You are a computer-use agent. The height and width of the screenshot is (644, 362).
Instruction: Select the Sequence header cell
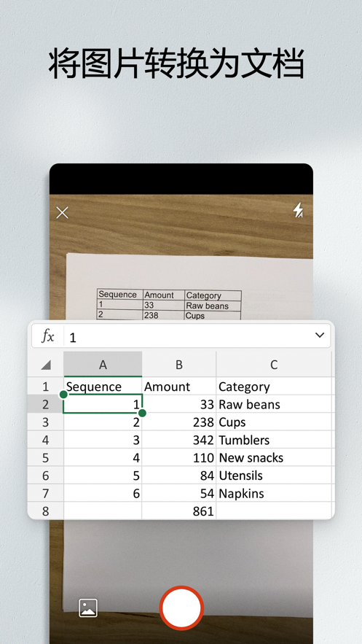click(103, 387)
